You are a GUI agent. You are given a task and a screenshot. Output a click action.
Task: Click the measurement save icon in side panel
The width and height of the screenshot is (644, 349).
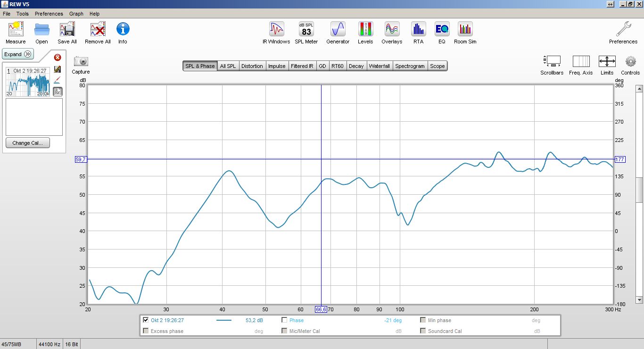point(58,69)
